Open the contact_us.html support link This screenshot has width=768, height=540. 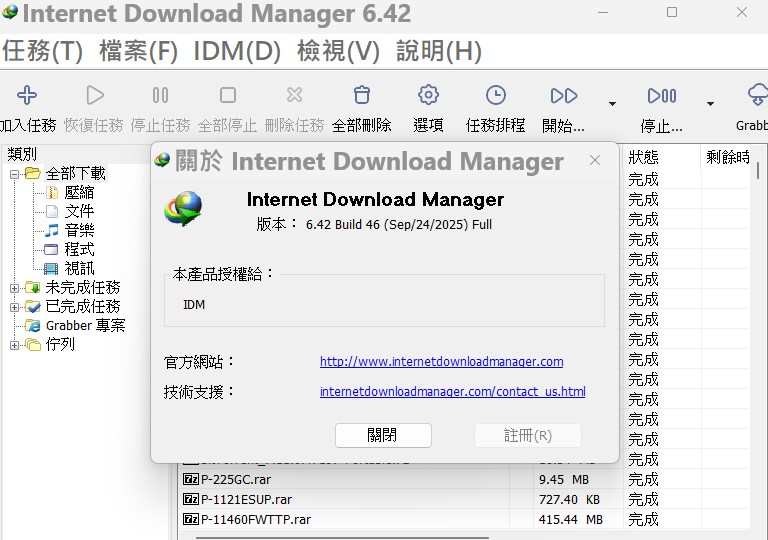click(452, 392)
